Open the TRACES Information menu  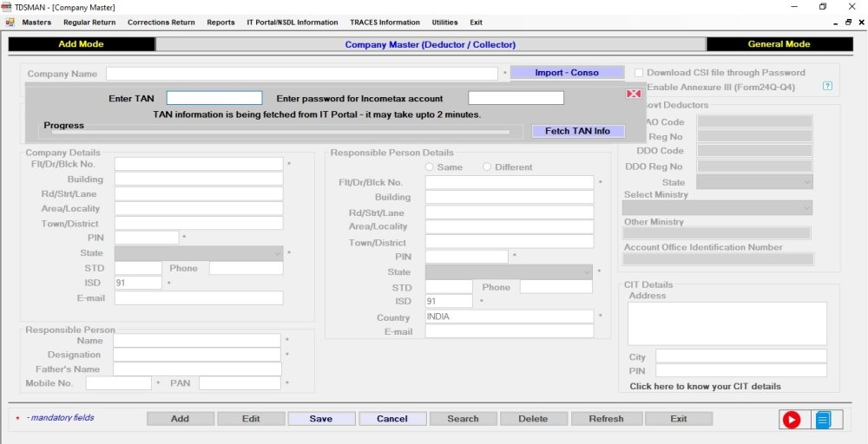(385, 23)
